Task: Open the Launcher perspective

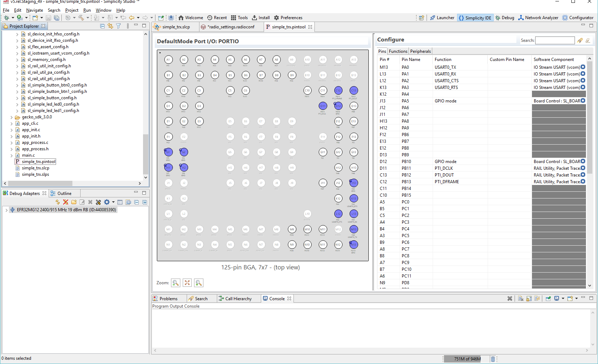Action: [x=442, y=18]
